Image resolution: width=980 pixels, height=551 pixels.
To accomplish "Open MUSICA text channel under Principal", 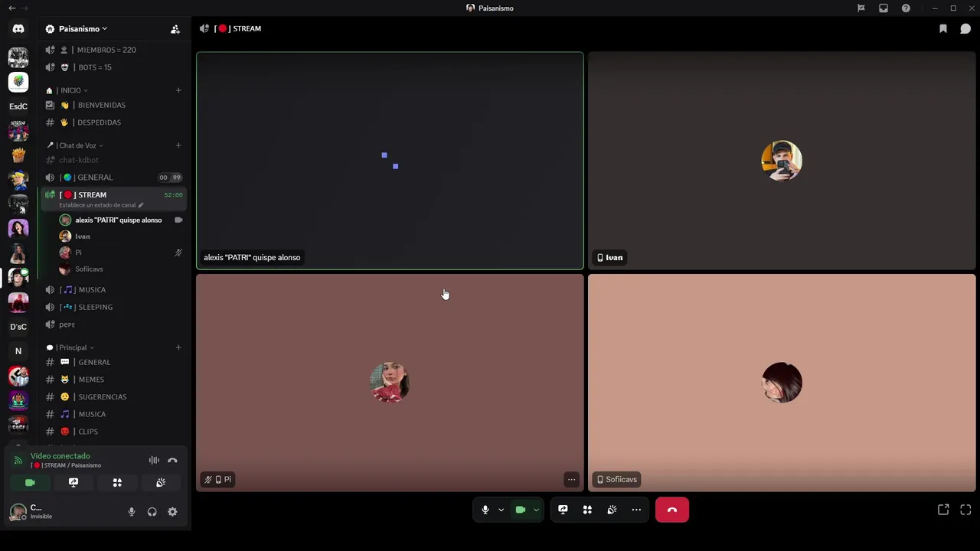I will [113, 414].
